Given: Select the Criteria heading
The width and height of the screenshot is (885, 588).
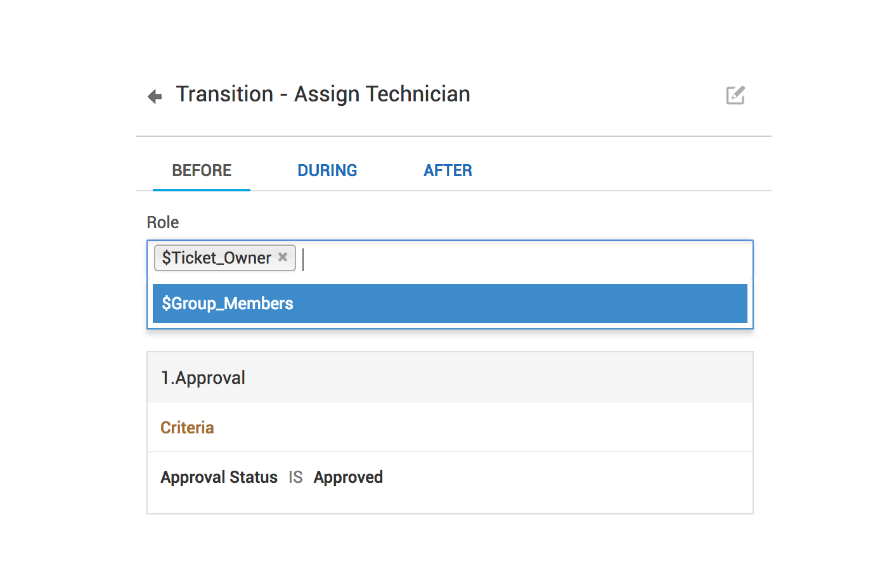Looking at the screenshot, I should 187,428.
